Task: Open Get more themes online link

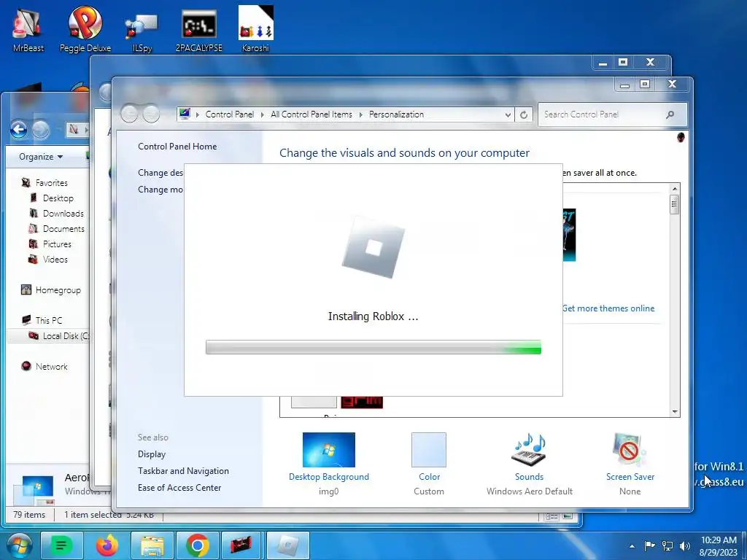Action: point(608,308)
